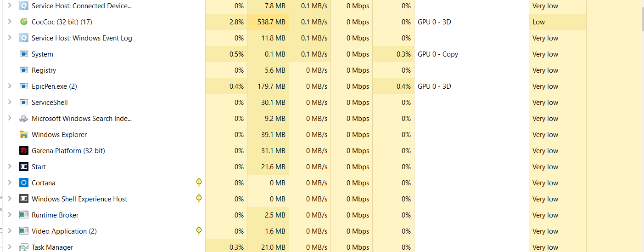This screenshot has height=252, width=644.
Task: Expand the EpicPen.exe process group
Action: coord(10,86)
